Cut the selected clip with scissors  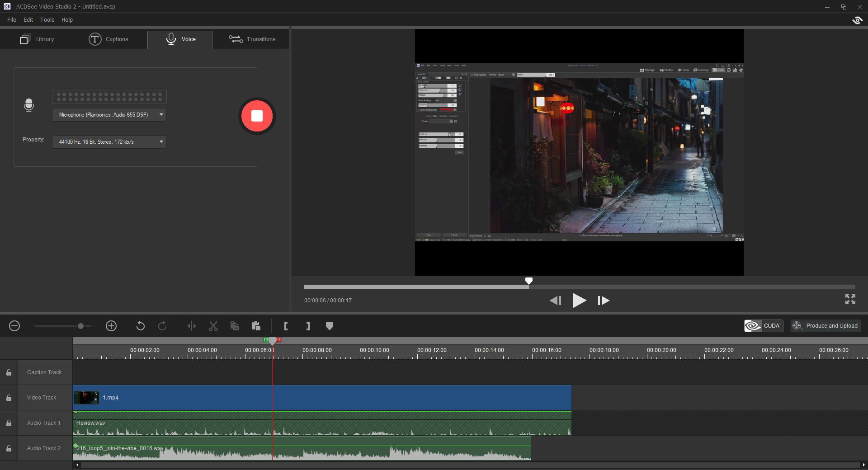[213, 326]
